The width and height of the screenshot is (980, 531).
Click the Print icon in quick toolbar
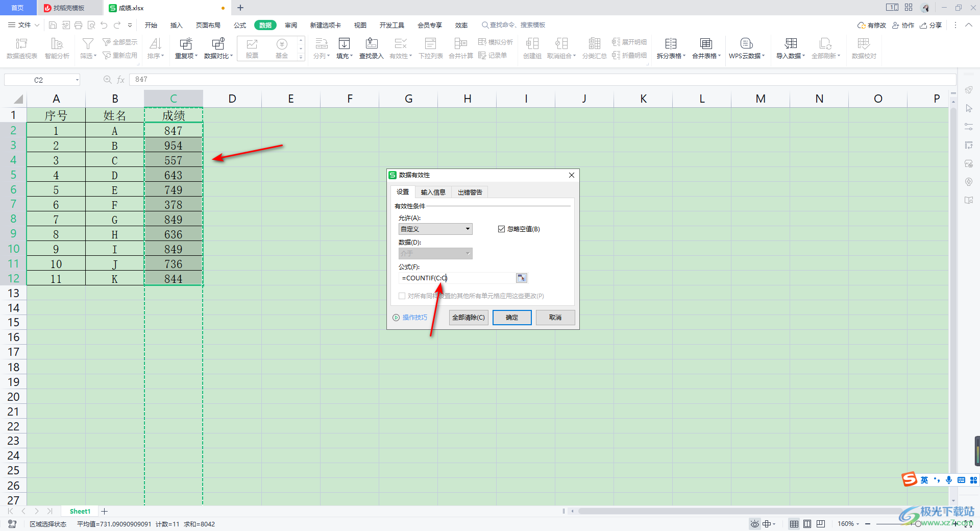tap(78, 25)
